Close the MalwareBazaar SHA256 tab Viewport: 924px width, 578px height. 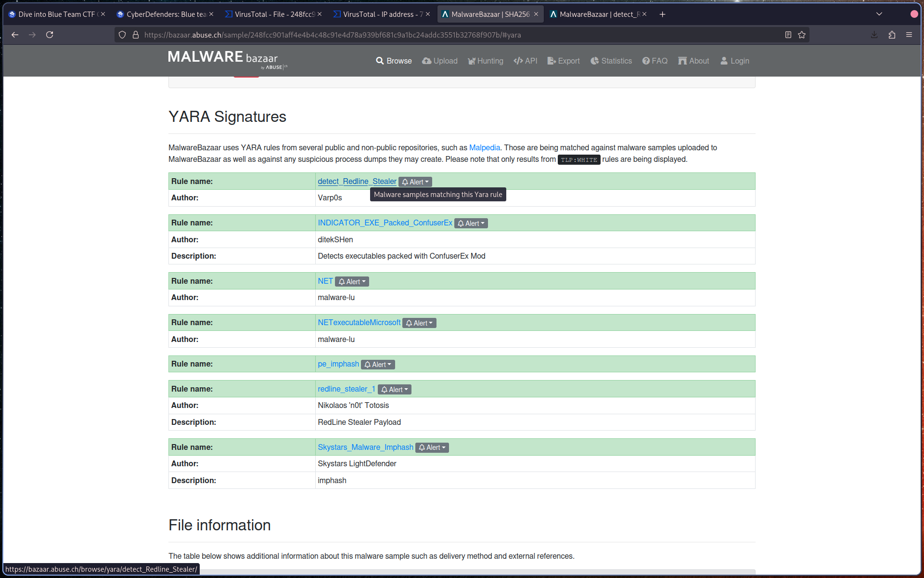tap(536, 14)
